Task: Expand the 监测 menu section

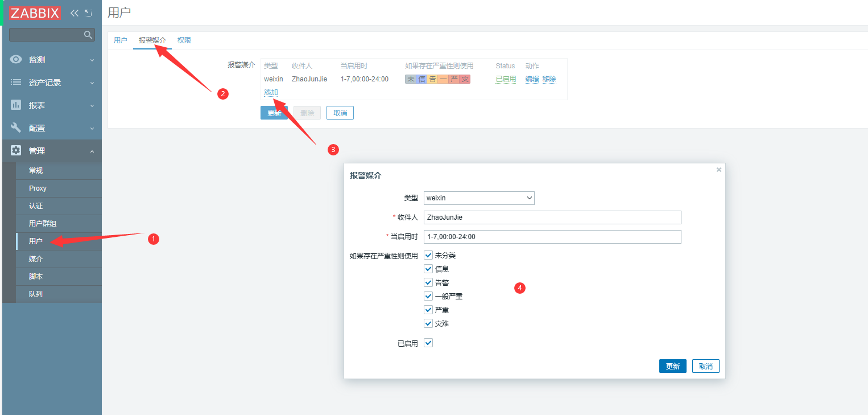Action: coord(51,60)
